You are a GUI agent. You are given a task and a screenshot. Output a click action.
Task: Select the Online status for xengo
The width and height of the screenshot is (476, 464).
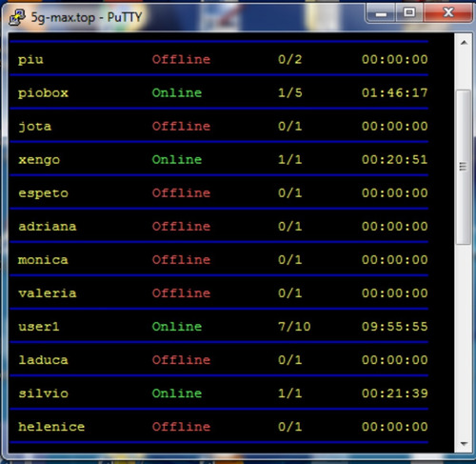coord(177,159)
